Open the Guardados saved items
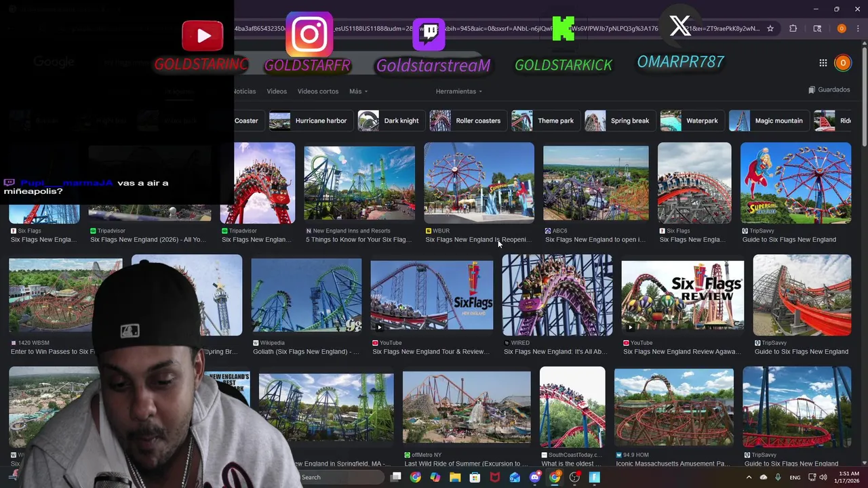 click(x=829, y=89)
